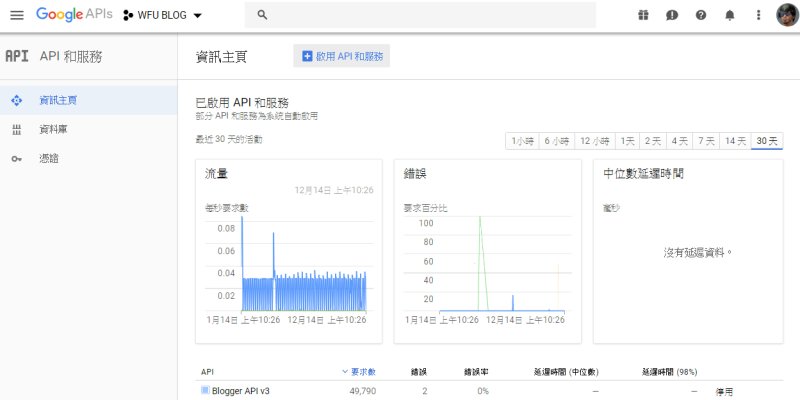Click the 流量 chart title

click(216, 174)
